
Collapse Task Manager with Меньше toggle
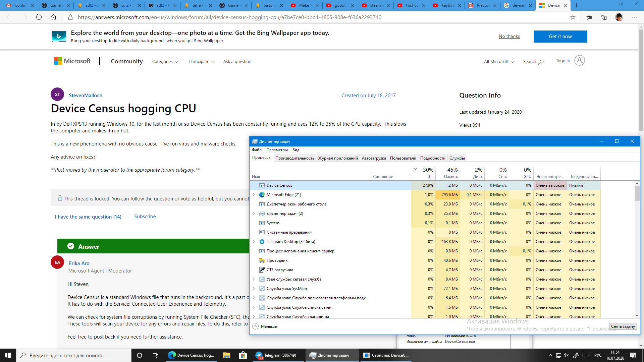(265, 326)
